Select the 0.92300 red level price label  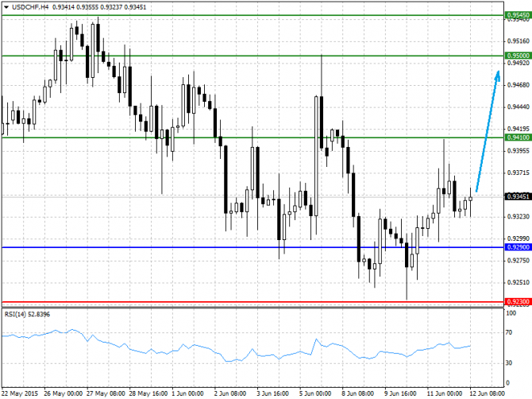tap(518, 301)
